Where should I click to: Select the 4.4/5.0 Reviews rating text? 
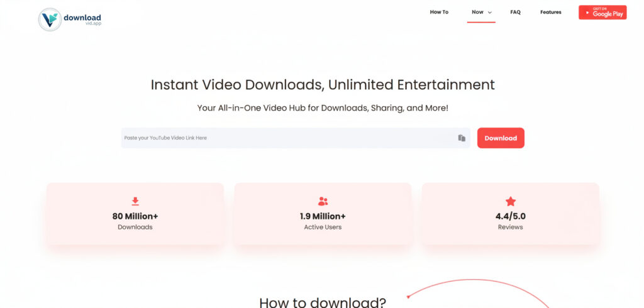pos(510,221)
